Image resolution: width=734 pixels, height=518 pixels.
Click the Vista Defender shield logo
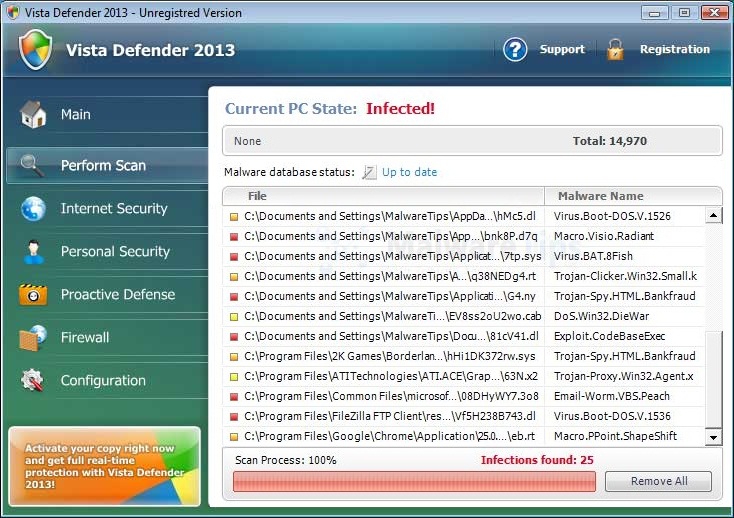click(x=35, y=50)
